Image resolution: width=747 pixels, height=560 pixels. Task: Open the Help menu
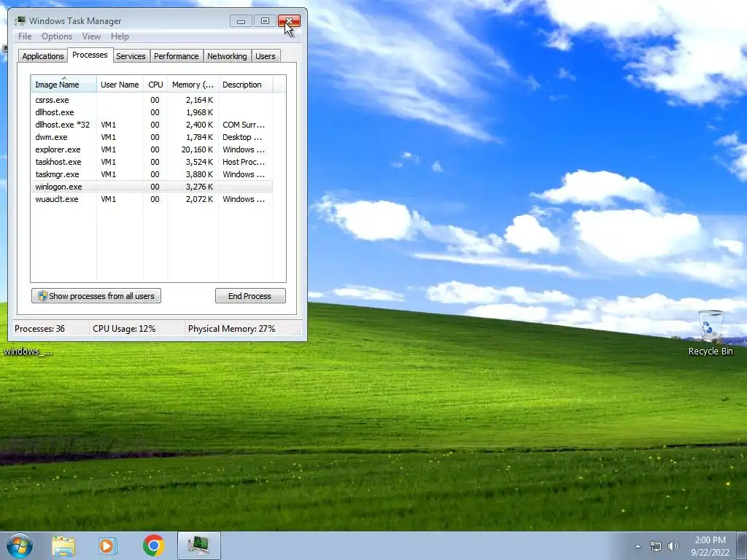point(120,36)
